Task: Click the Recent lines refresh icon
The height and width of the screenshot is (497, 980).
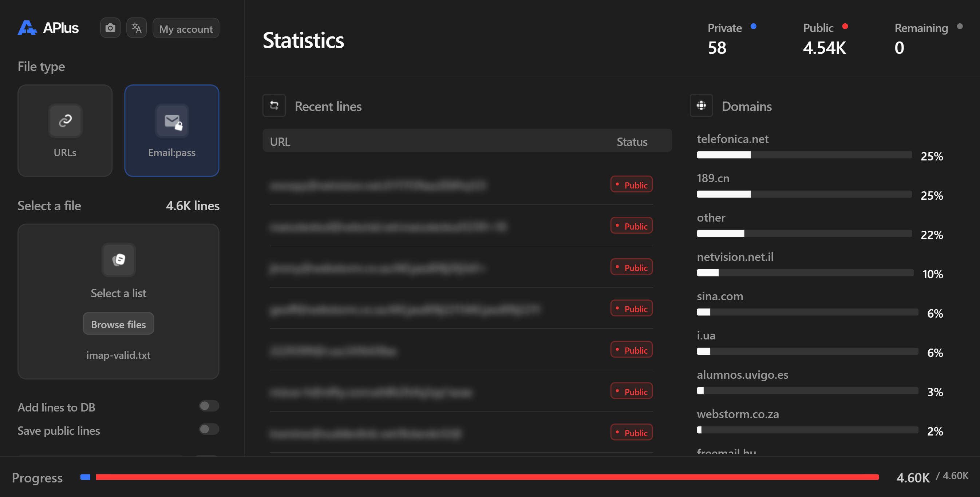Action: tap(274, 106)
